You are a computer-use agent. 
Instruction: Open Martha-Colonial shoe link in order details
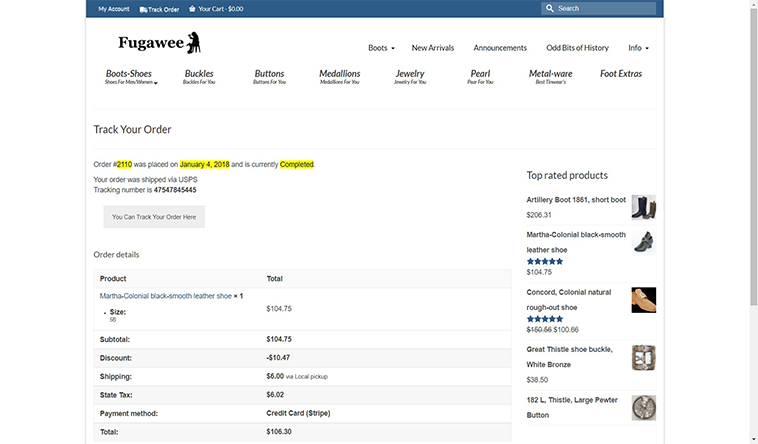pos(166,296)
